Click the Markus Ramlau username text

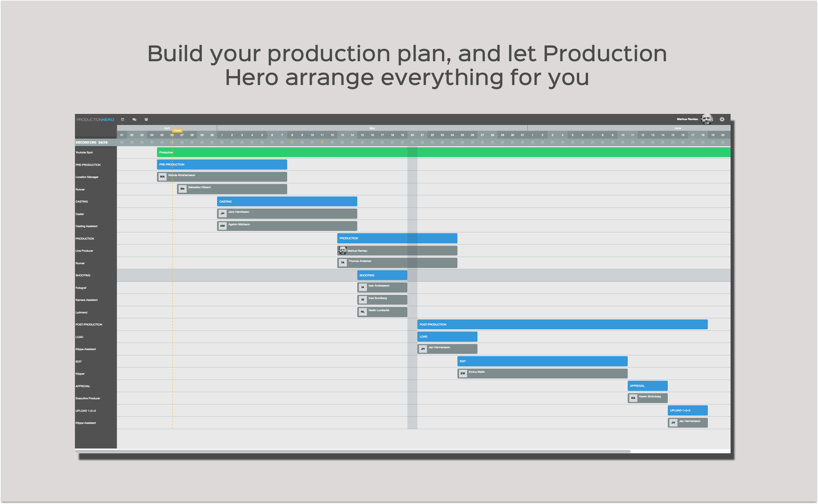[688, 119]
